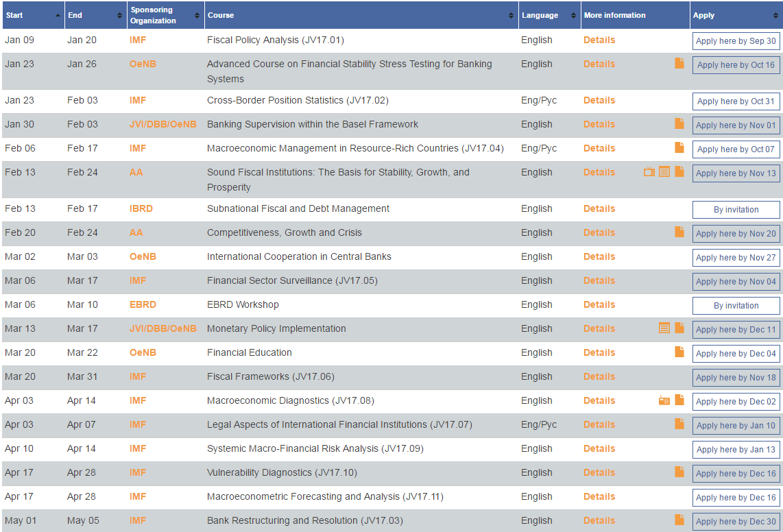783x532 pixels.
Task: Select course title Financial Education
Action: click(x=249, y=352)
